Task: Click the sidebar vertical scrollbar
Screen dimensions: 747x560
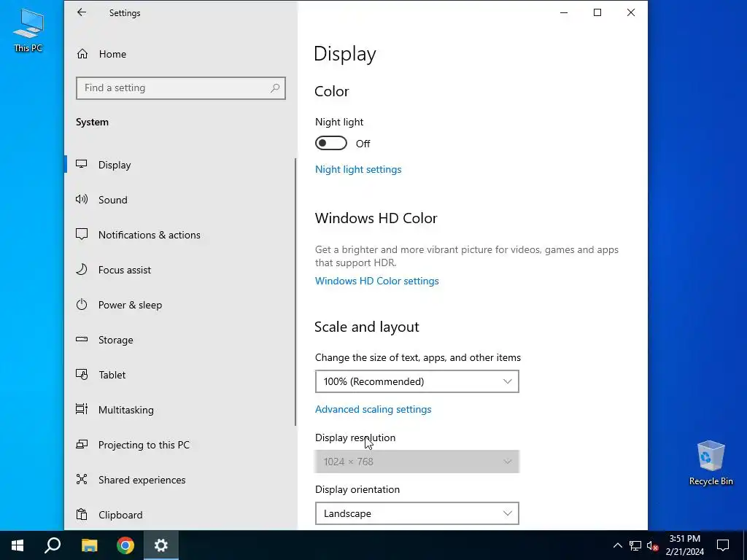Action: 295,292
